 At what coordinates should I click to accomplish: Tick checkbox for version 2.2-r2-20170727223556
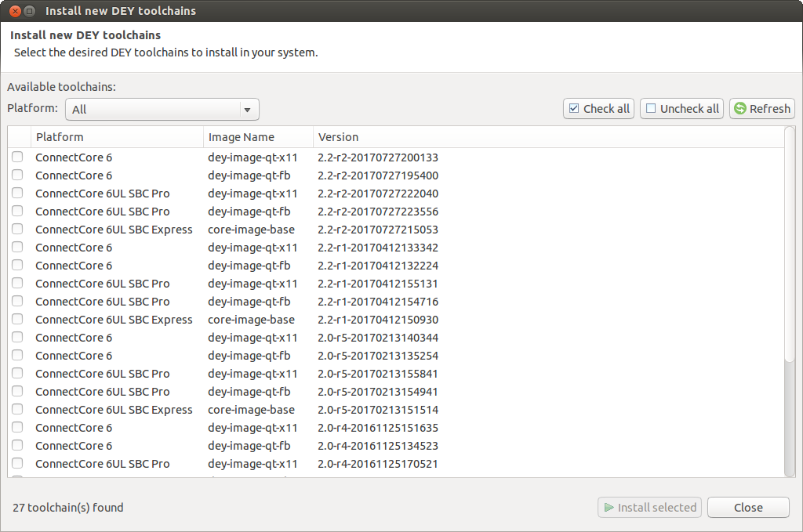pos(17,212)
